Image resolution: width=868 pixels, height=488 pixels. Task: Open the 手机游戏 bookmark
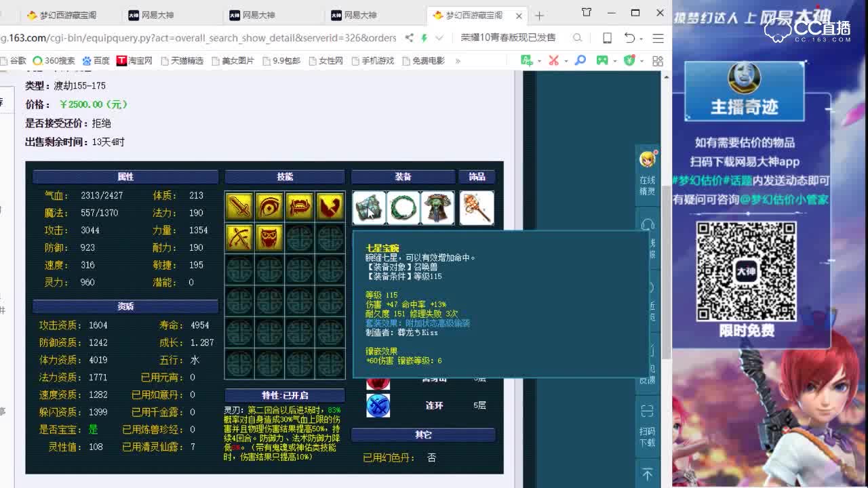tap(372, 60)
